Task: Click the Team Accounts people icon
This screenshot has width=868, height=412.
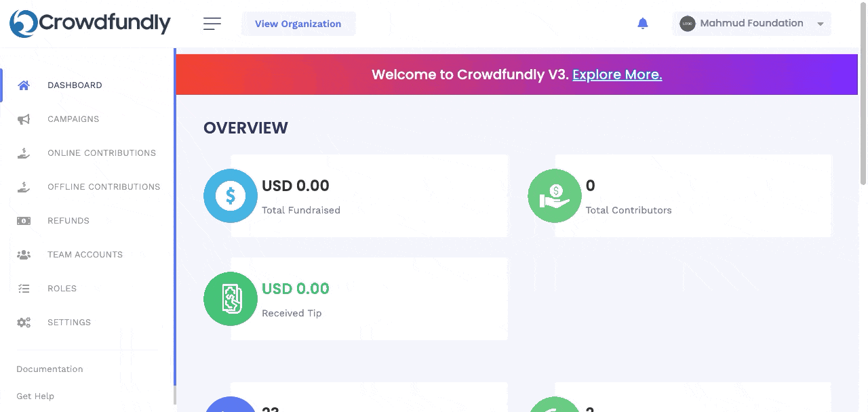Action: 24,255
